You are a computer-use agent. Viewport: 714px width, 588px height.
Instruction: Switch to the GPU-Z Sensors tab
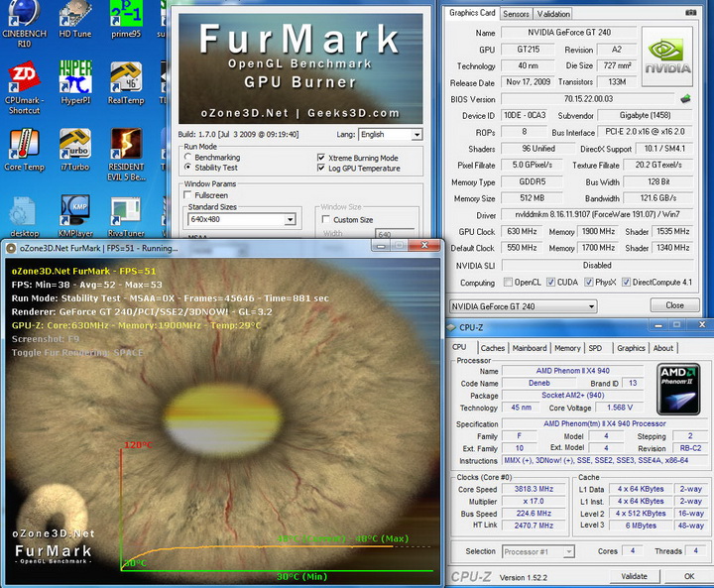(516, 14)
